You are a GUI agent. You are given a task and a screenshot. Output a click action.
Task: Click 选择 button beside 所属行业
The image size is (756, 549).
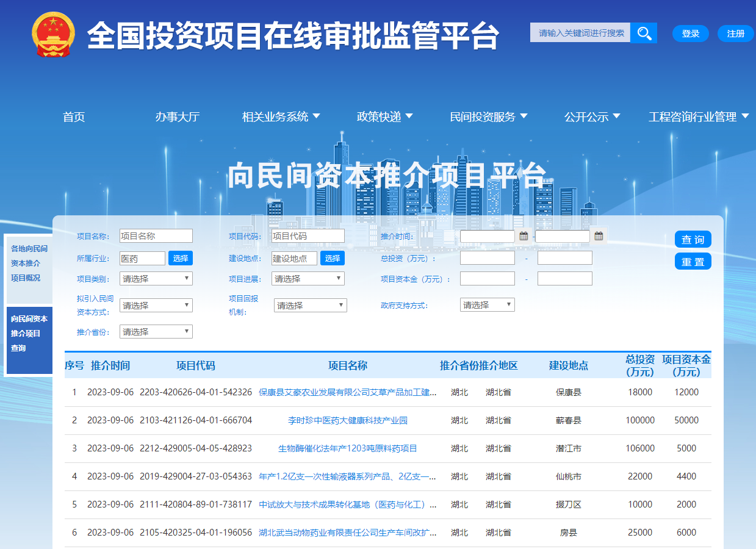[x=181, y=259]
